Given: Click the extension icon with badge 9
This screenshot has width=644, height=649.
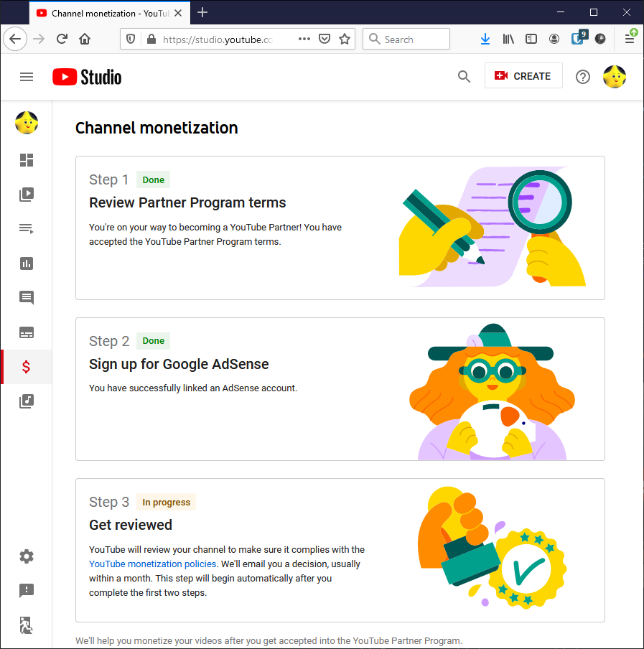Looking at the screenshot, I should coord(579,37).
